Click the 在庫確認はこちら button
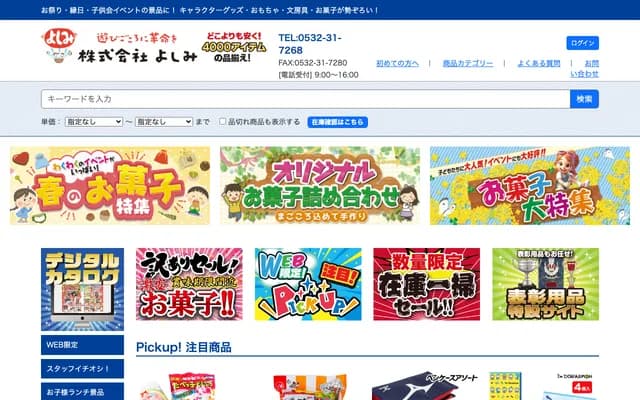The width and height of the screenshot is (640, 400). tap(338, 122)
